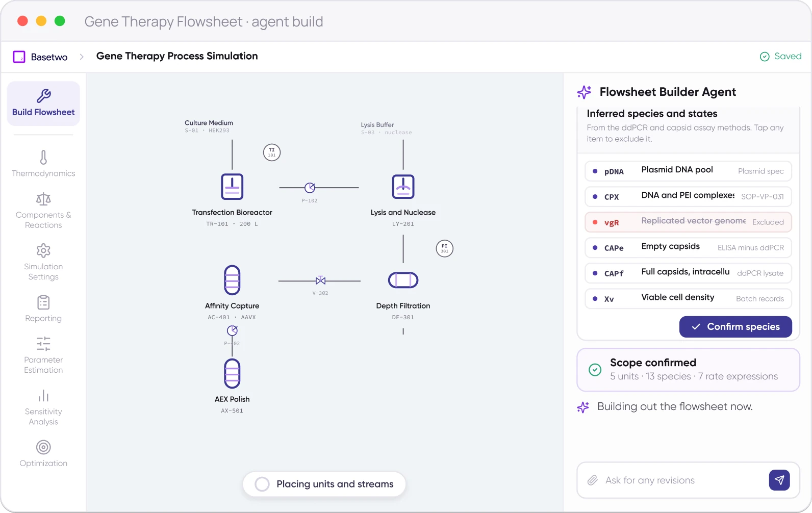Open Simulation Settings section
The image size is (812, 513).
tap(43, 262)
